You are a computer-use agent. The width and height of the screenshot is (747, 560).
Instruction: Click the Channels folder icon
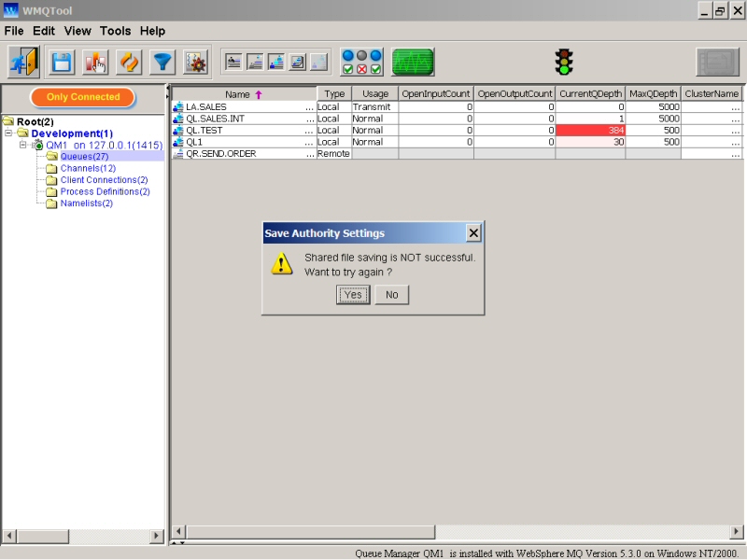[51, 168]
